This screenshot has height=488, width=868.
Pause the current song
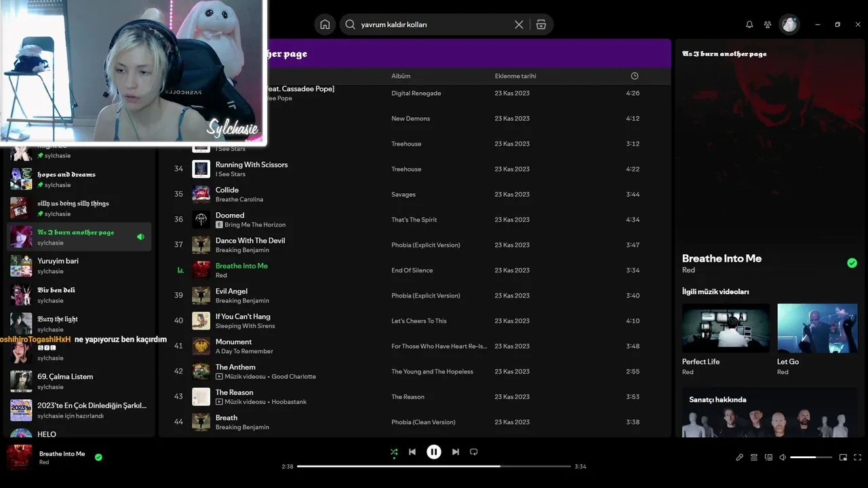click(x=434, y=452)
